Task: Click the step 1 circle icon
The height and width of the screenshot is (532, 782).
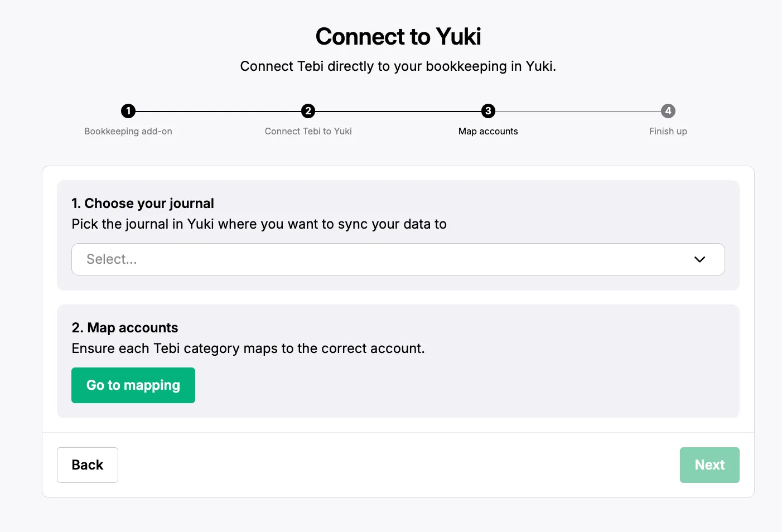Action: (x=128, y=111)
